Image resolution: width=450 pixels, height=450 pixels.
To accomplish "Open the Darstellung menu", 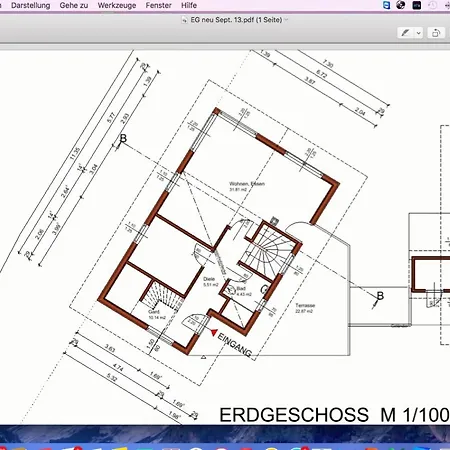I will (x=31, y=5).
